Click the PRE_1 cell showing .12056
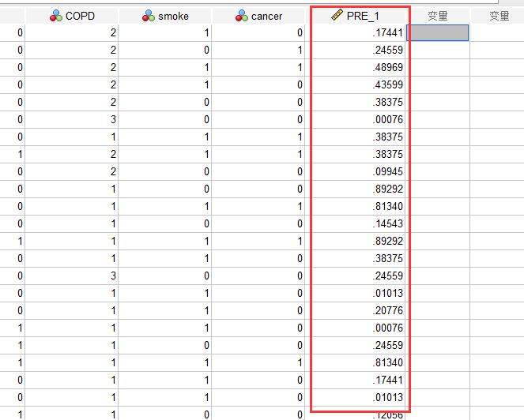Image resolution: width=524 pixels, height=420 pixels. [356, 414]
